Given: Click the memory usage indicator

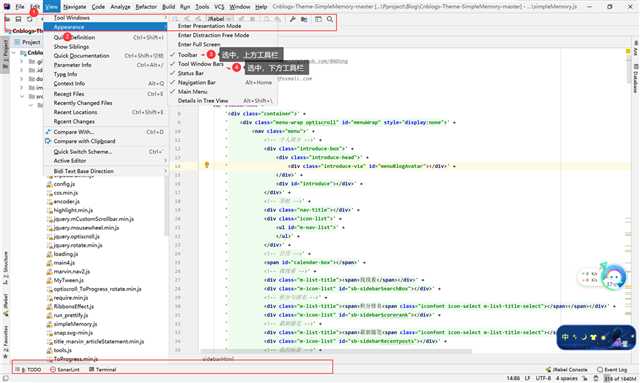Looking at the screenshot, I should [620, 379].
